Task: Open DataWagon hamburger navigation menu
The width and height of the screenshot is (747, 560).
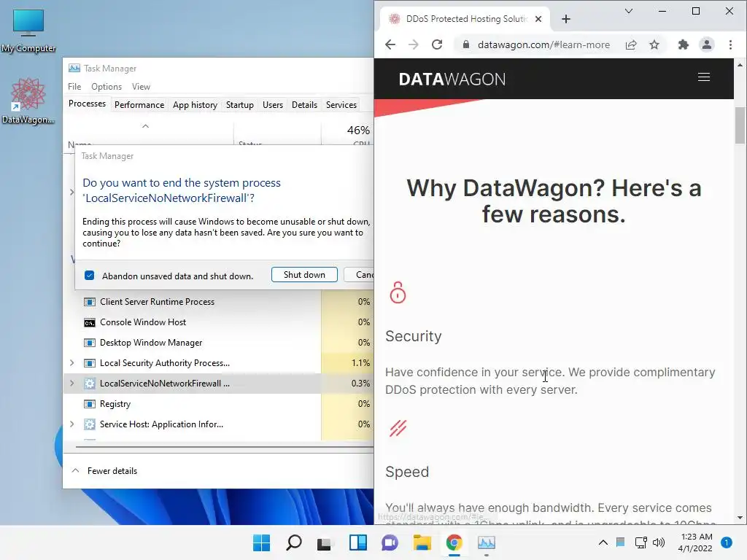Action: coord(704,77)
